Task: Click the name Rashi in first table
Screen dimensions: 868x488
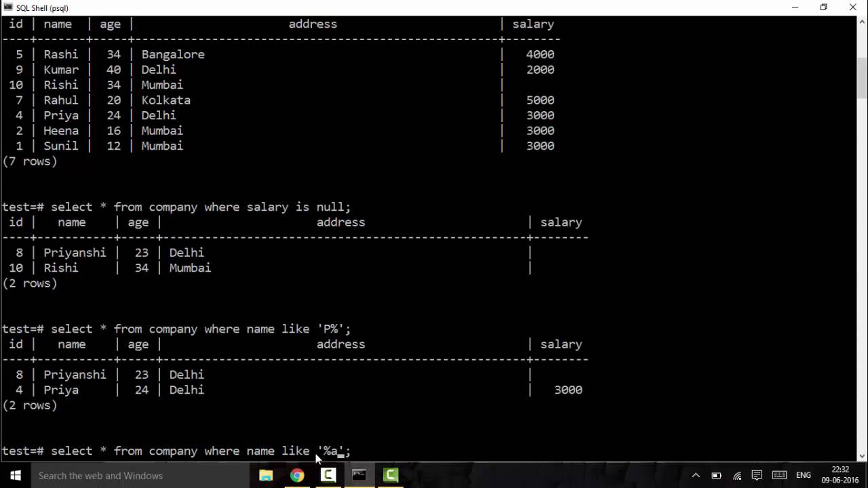Action: coord(60,54)
